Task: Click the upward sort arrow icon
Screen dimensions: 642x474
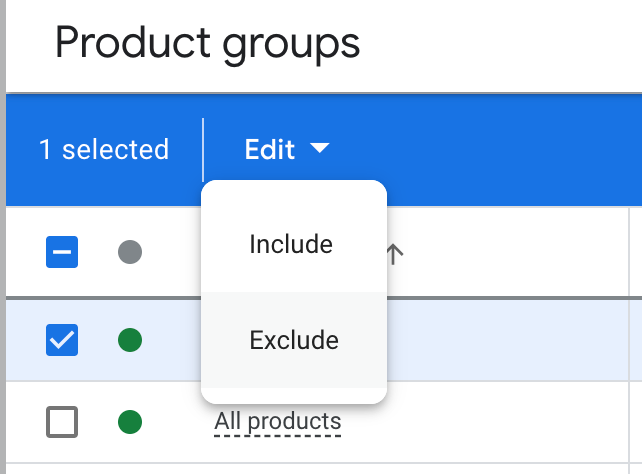Action: [395, 254]
